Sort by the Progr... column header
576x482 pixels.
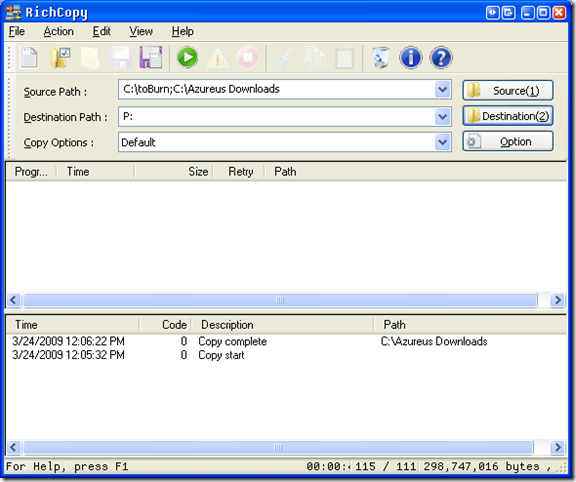[x=31, y=172]
